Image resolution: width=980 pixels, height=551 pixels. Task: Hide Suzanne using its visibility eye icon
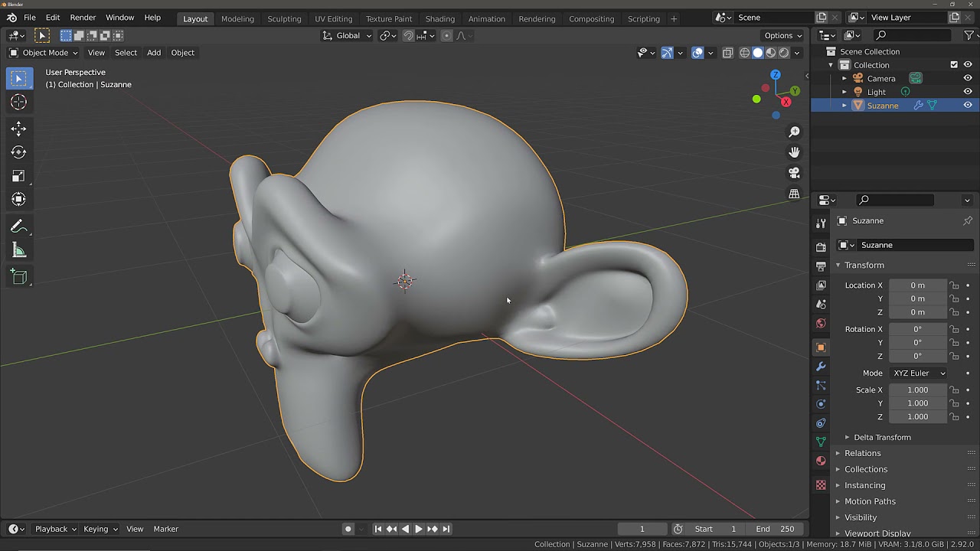click(x=968, y=105)
